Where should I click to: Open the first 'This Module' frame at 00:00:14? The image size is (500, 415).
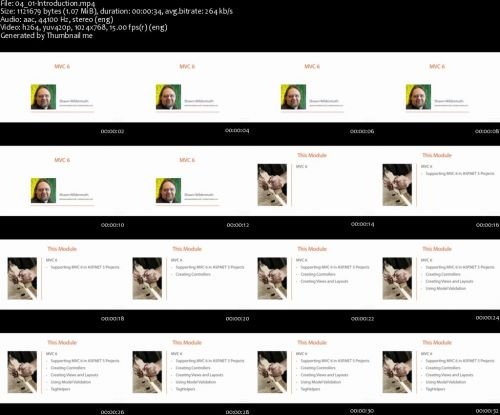coord(312,181)
